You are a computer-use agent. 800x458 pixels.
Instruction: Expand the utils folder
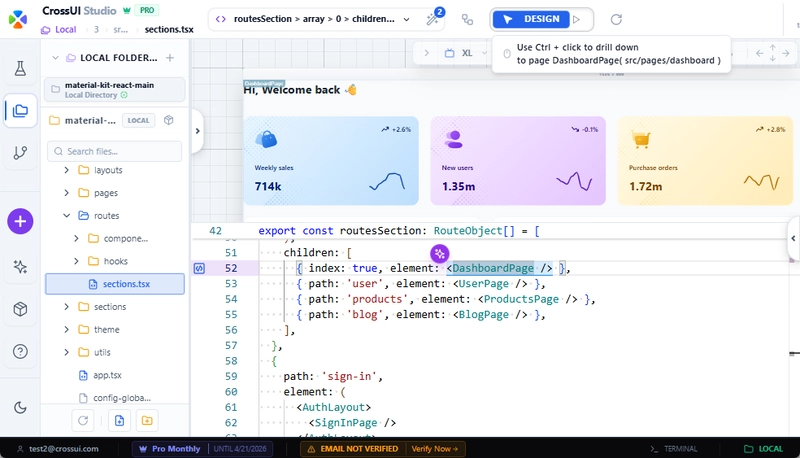click(x=66, y=352)
